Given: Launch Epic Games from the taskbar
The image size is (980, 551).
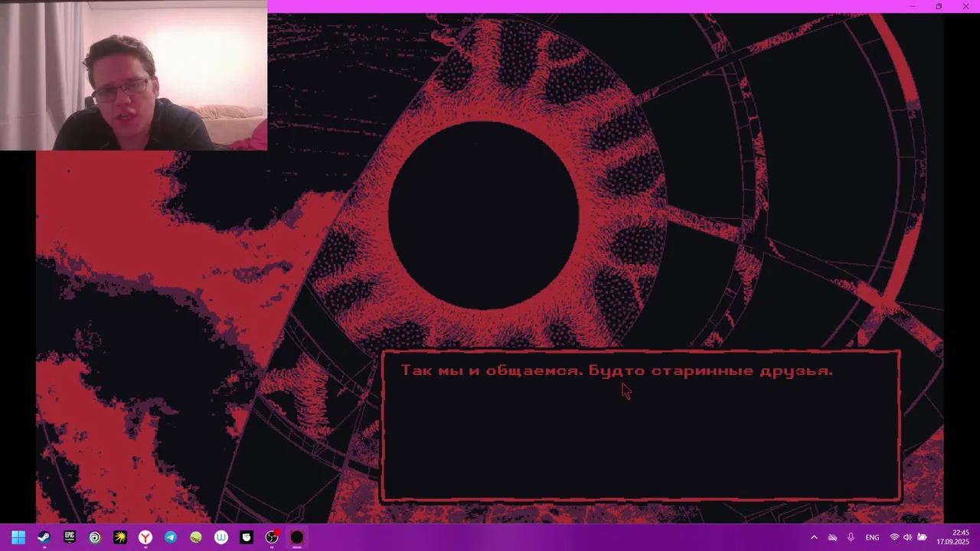Looking at the screenshot, I should pyautogui.click(x=70, y=537).
